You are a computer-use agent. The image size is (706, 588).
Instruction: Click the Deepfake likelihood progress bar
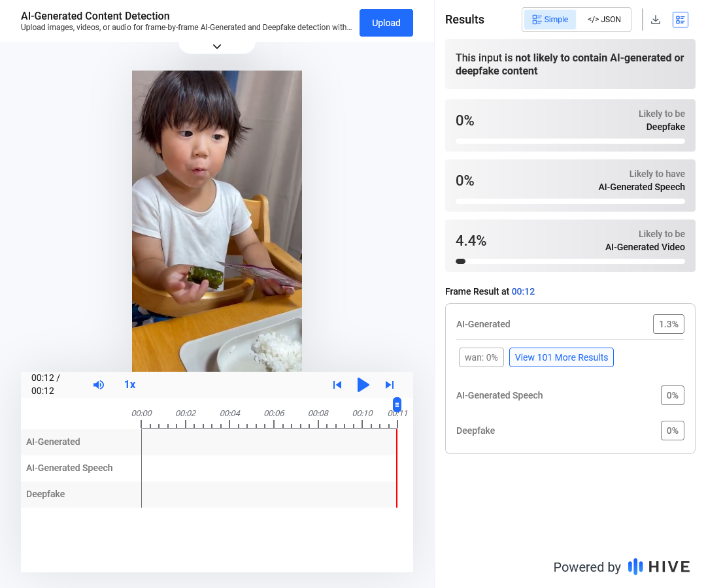pyautogui.click(x=570, y=141)
